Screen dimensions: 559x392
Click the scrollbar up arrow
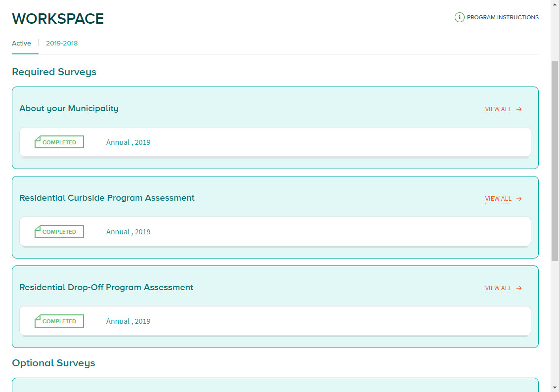[555, 4]
